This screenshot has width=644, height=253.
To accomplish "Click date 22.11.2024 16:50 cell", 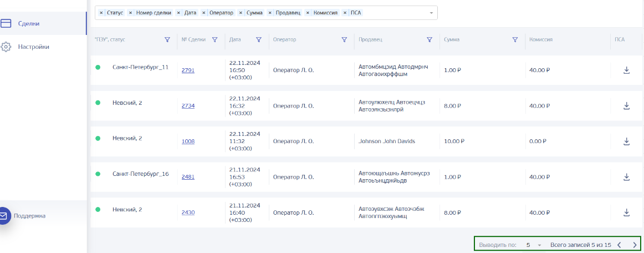I will click(x=245, y=70).
